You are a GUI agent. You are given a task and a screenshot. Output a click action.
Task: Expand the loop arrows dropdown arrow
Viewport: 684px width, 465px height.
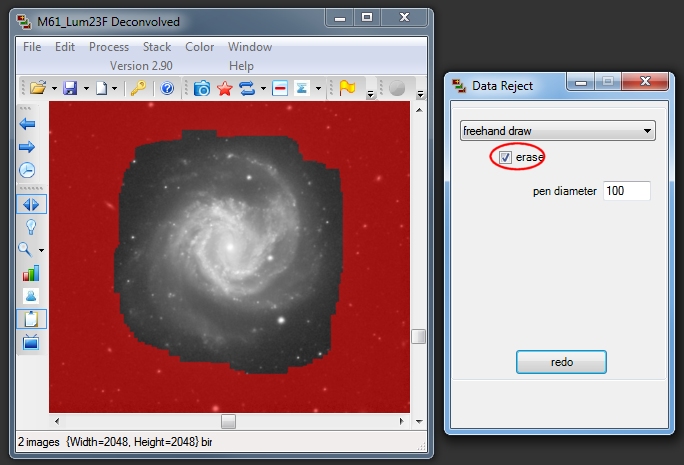(263, 89)
